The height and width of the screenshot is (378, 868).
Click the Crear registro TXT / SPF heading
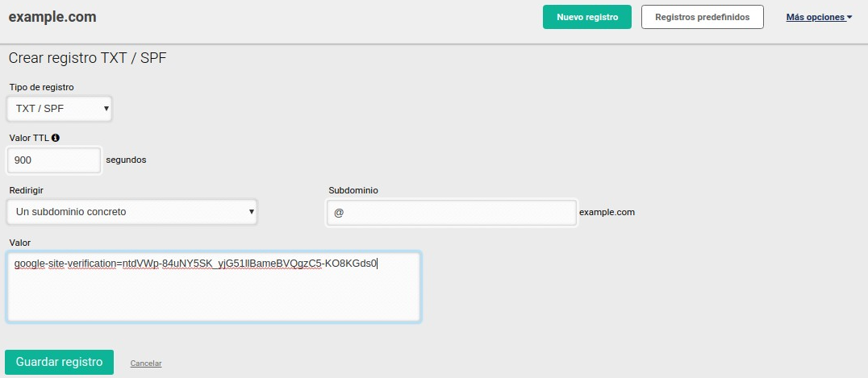[x=87, y=58]
